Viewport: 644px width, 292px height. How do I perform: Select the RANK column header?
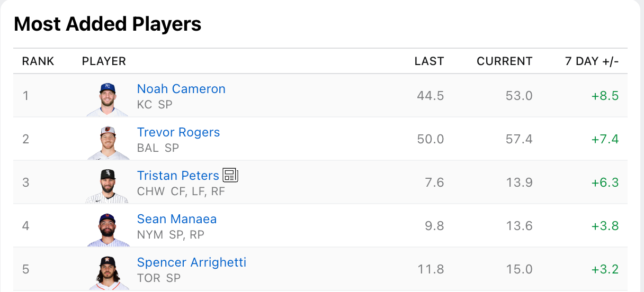[38, 61]
